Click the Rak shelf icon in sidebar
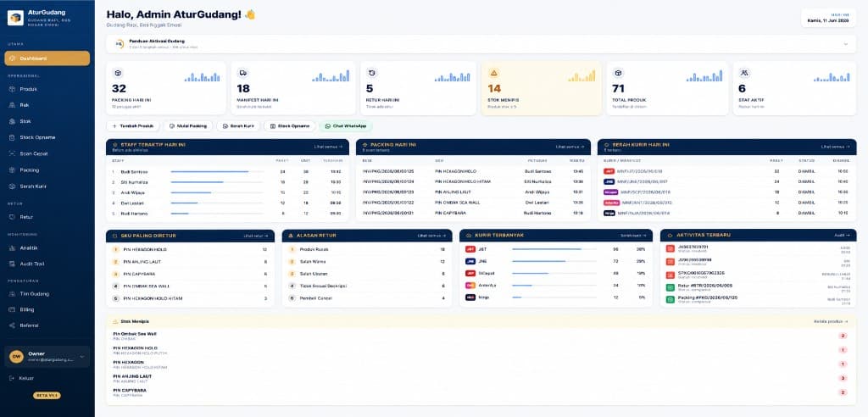This screenshot has height=417, width=868. [x=12, y=105]
